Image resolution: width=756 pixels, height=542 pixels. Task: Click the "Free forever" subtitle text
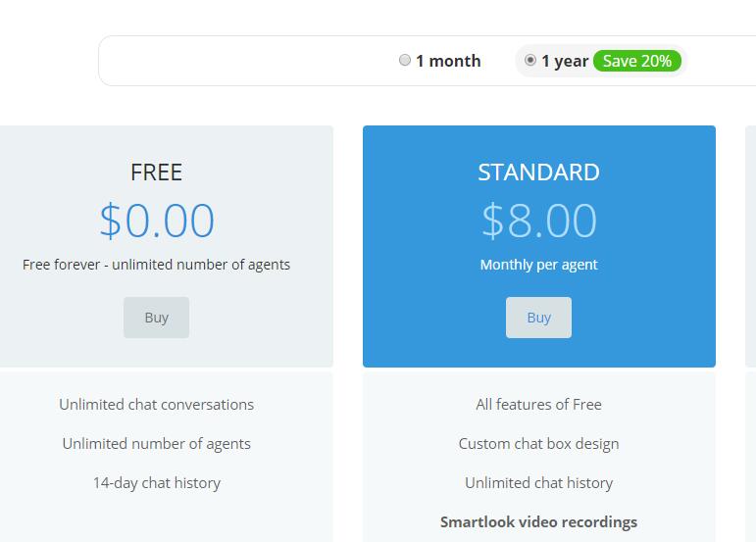(156, 265)
